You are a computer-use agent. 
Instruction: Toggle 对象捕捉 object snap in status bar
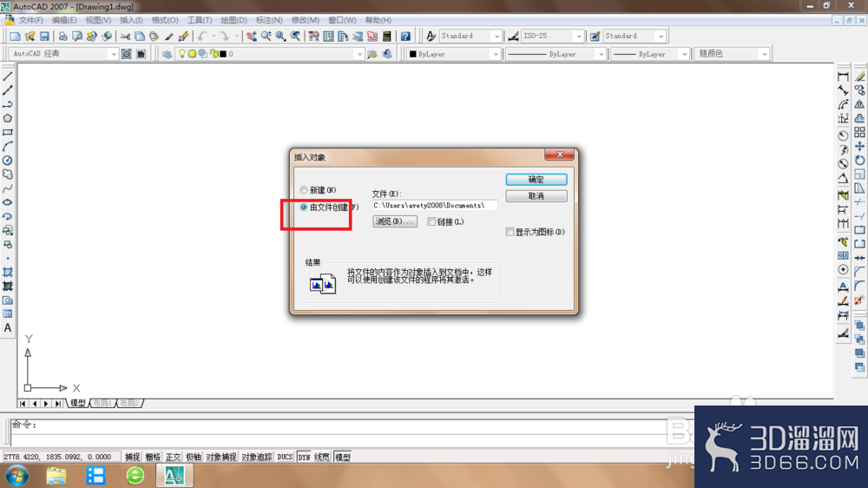coord(221,457)
